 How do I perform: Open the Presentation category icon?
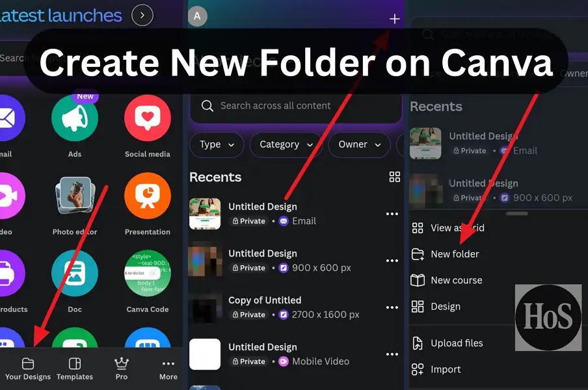[148, 196]
